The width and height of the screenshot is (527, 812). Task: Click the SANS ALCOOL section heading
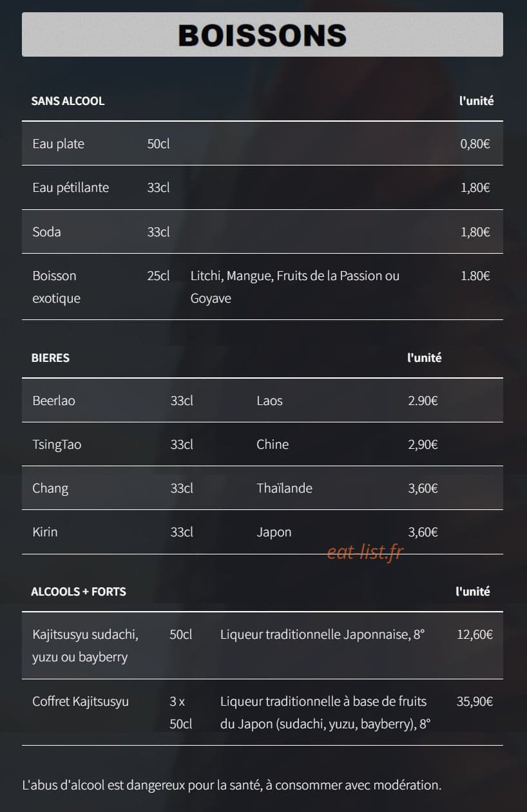click(68, 101)
